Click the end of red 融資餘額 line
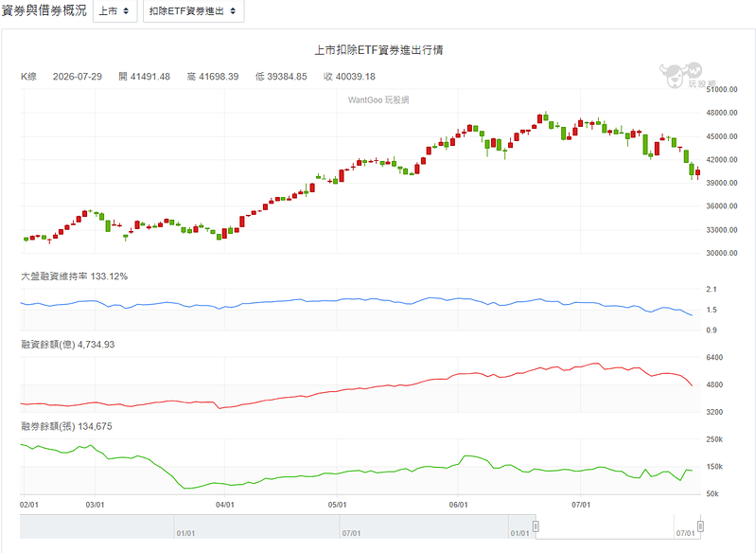This screenshot has height=553, width=756. pyautogui.click(x=692, y=385)
